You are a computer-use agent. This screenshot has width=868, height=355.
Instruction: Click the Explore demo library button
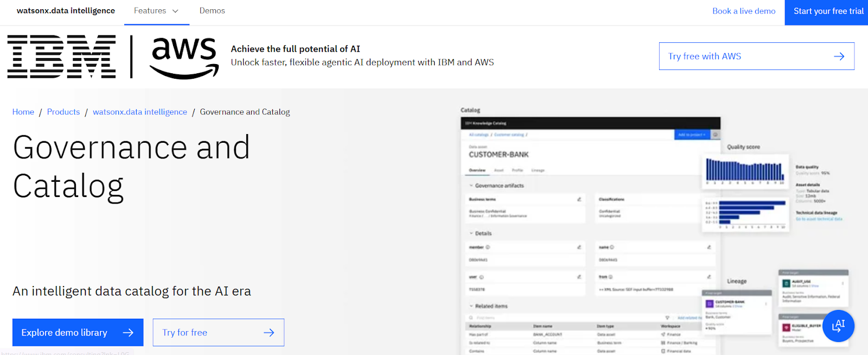[78, 332]
